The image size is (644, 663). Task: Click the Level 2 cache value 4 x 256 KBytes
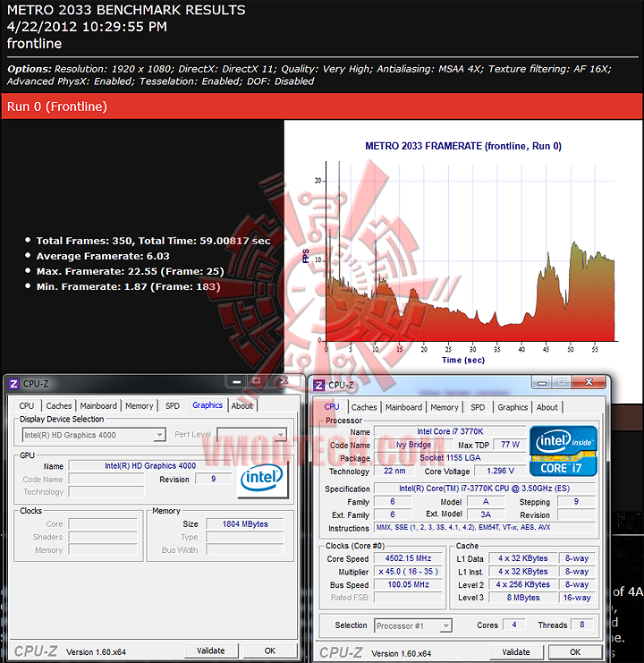pos(522,584)
